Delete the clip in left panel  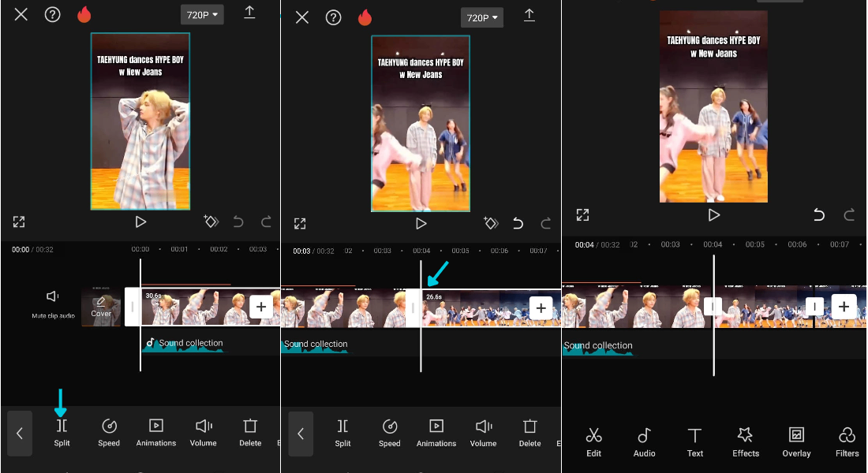250,433
